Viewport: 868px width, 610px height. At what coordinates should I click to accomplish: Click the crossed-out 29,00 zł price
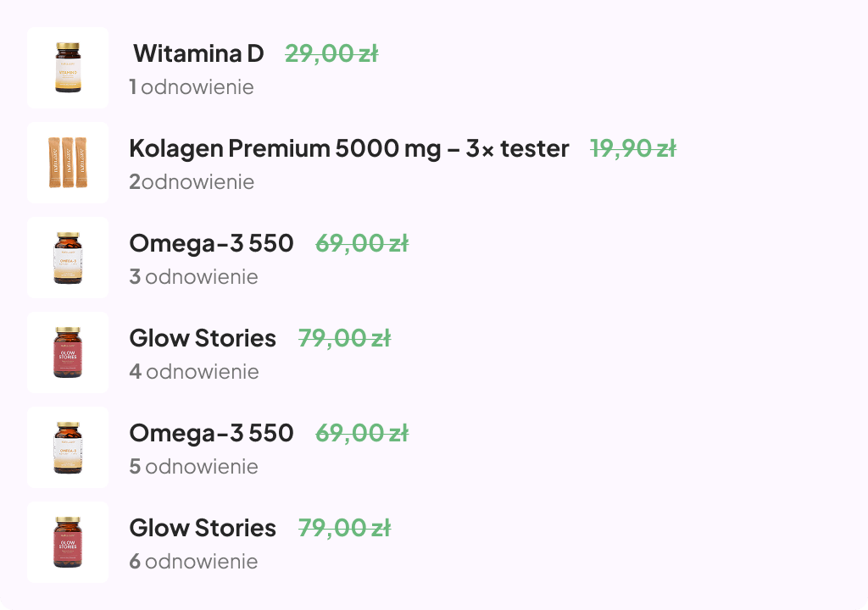tap(331, 54)
